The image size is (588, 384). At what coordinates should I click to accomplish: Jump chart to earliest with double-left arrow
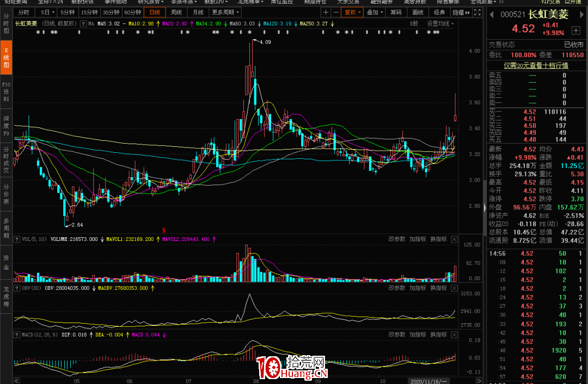[16, 381]
